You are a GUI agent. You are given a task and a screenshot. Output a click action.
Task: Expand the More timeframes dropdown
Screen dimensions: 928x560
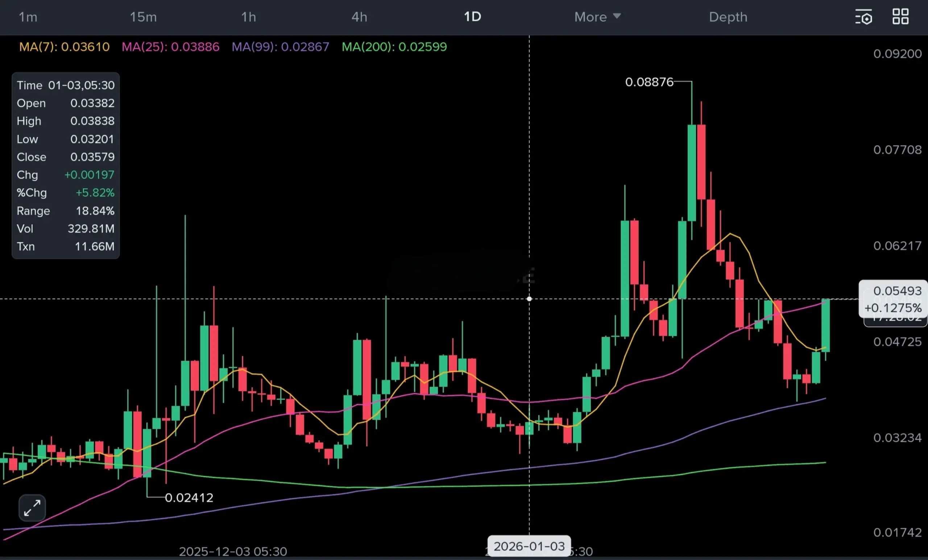click(x=597, y=17)
